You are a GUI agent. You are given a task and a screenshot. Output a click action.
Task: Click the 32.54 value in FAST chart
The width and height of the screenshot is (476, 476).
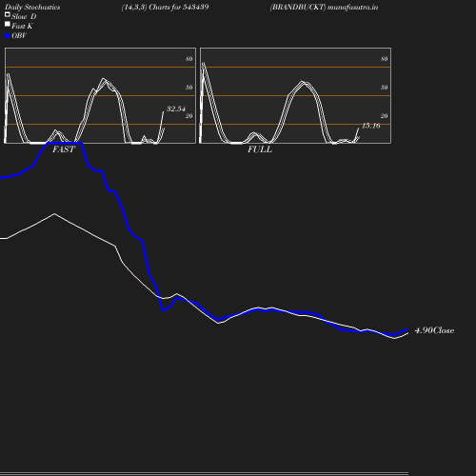(176, 109)
